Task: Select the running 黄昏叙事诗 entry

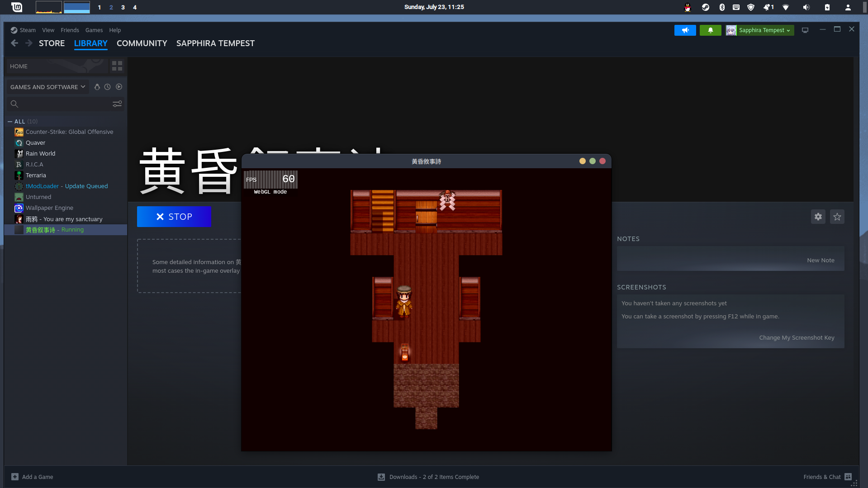Action: coord(66,230)
